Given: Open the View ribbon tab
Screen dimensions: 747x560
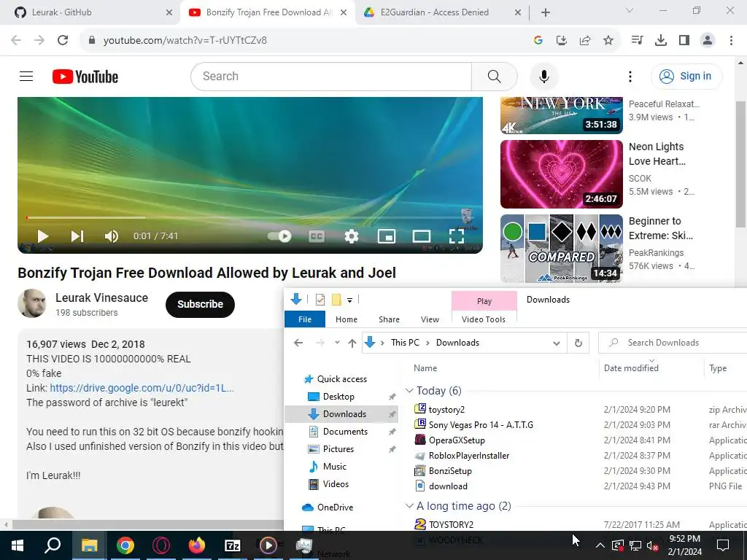Looking at the screenshot, I should coord(430,319).
